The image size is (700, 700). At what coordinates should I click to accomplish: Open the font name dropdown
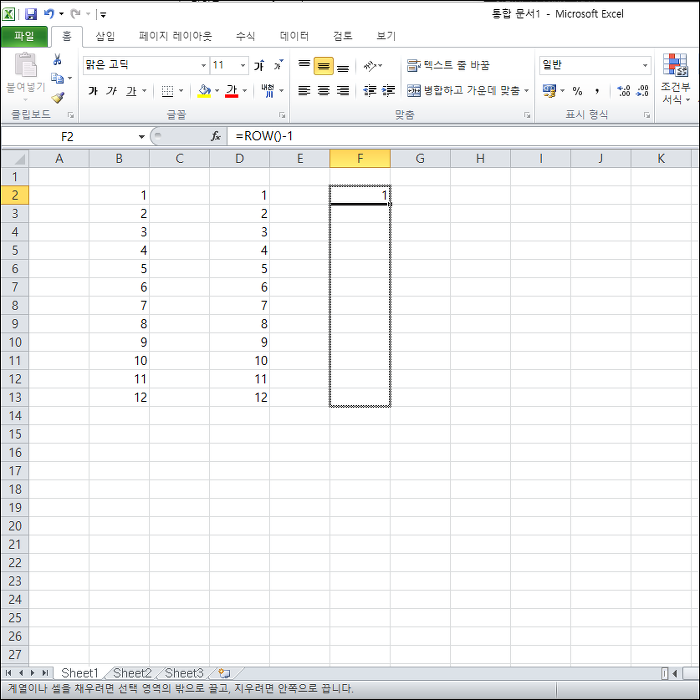click(204, 66)
